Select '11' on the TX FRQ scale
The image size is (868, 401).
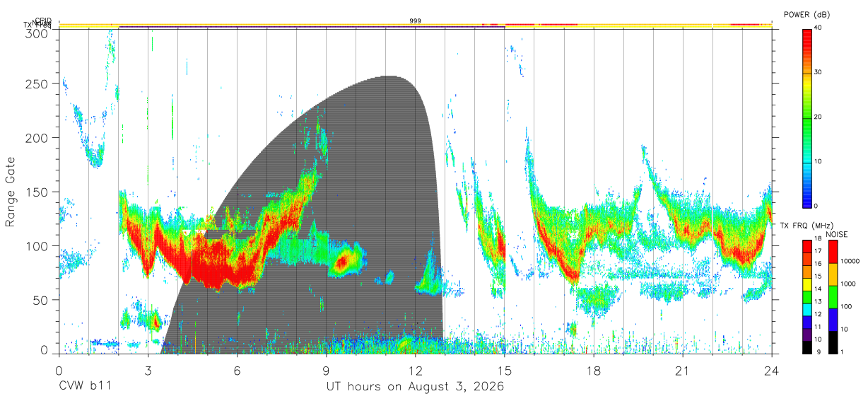[819, 327]
